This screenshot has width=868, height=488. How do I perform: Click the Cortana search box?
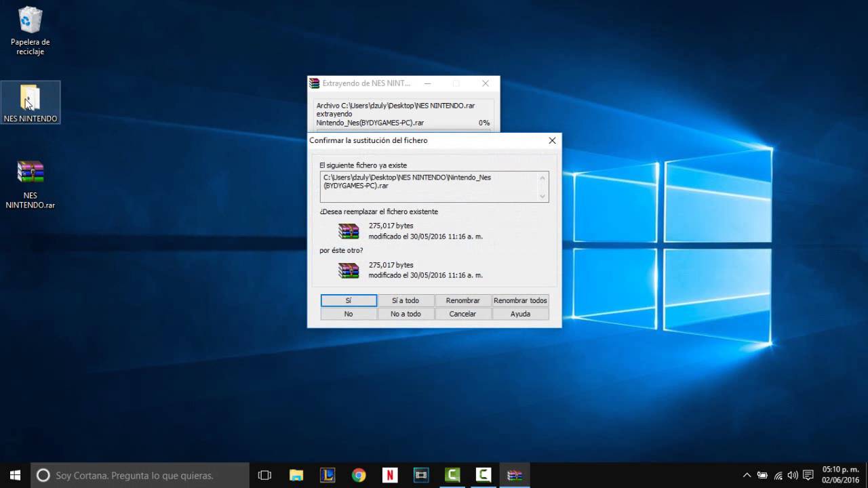point(140,475)
